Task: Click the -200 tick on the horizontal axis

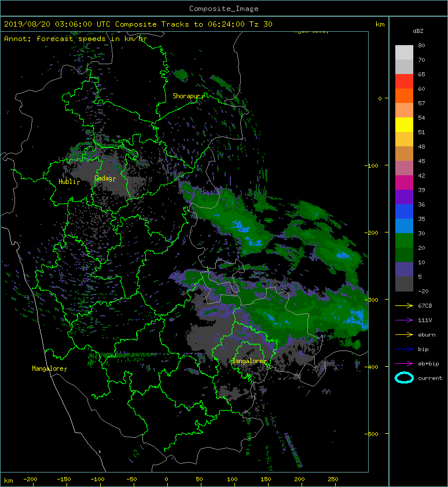Action: [x=31, y=479]
